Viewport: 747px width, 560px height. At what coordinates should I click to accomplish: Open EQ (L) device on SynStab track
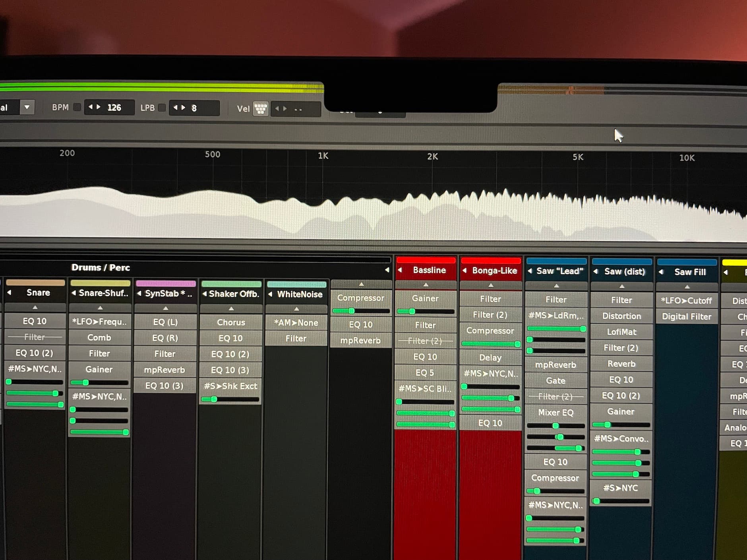coord(165,322)
